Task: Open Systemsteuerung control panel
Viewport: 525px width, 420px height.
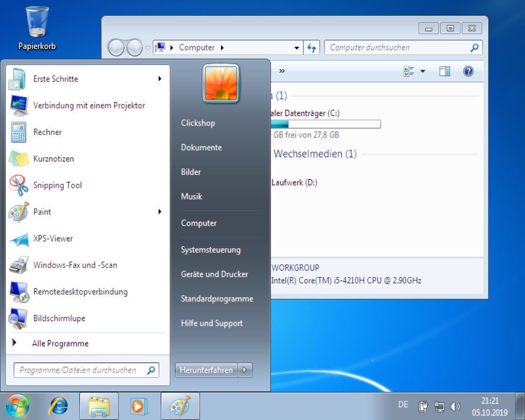Action: (211, 250)
